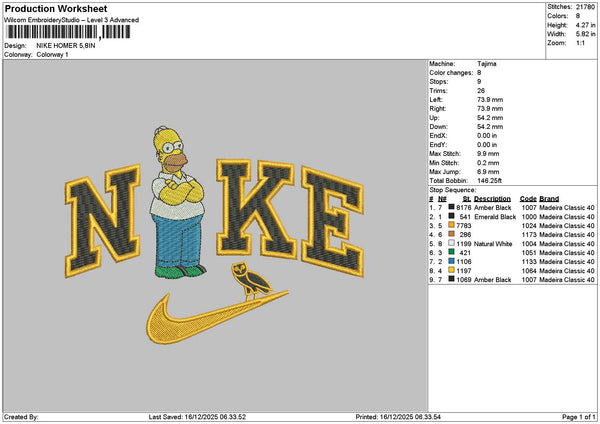
Task: Click the Production Worksheet title
Action: coord(56,8)
